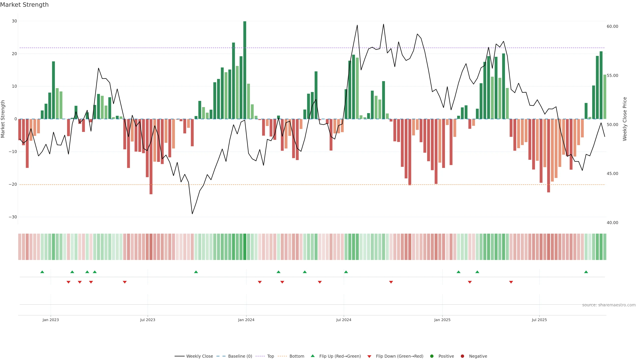Click the Positive green circle legend icon
This screenshot has height=362, width=644.
pos(432,356)
